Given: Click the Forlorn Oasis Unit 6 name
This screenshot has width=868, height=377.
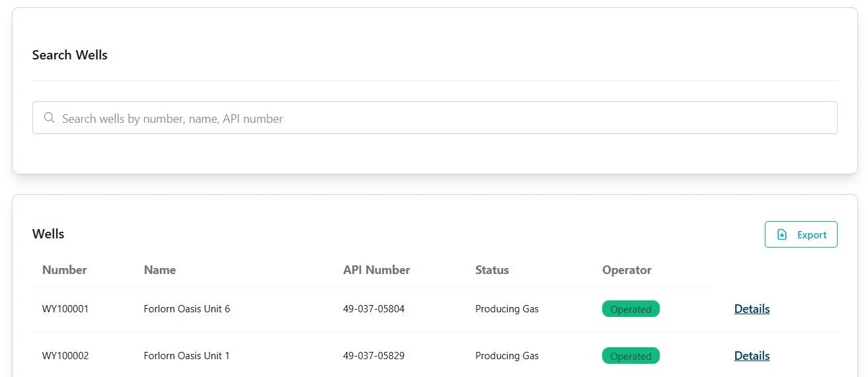Looking at the screenshot, I should coord(186,309).
